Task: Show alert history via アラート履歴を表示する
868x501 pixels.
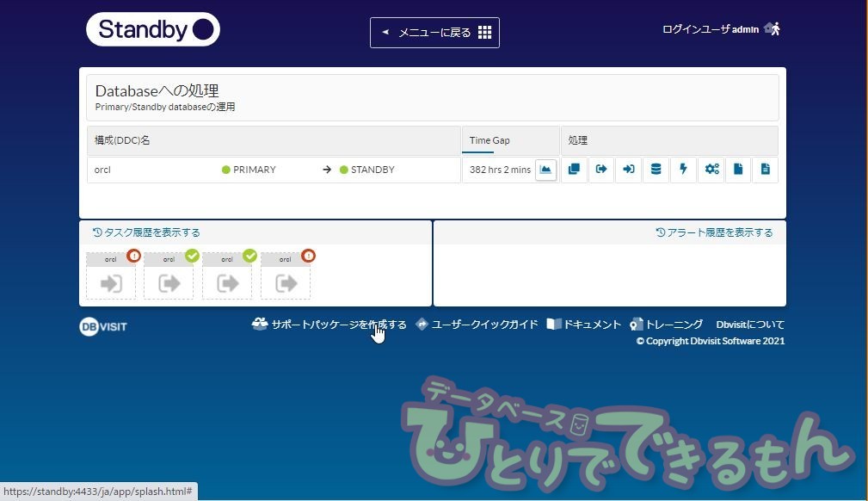Action: pyautogui.click(x=714, y=232)
